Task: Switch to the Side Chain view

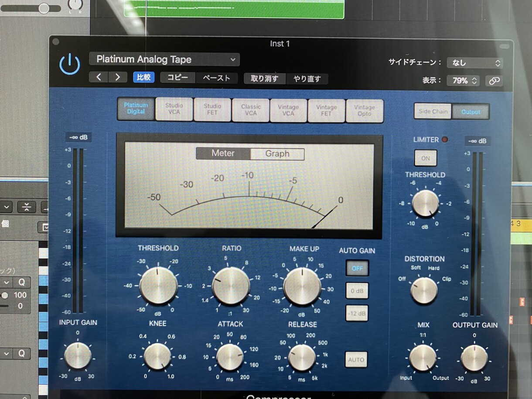Action: click(x=433, y=111)
